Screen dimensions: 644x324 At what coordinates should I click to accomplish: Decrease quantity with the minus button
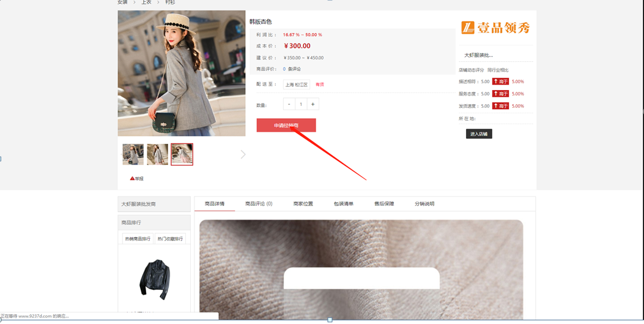tap(289, 105)
